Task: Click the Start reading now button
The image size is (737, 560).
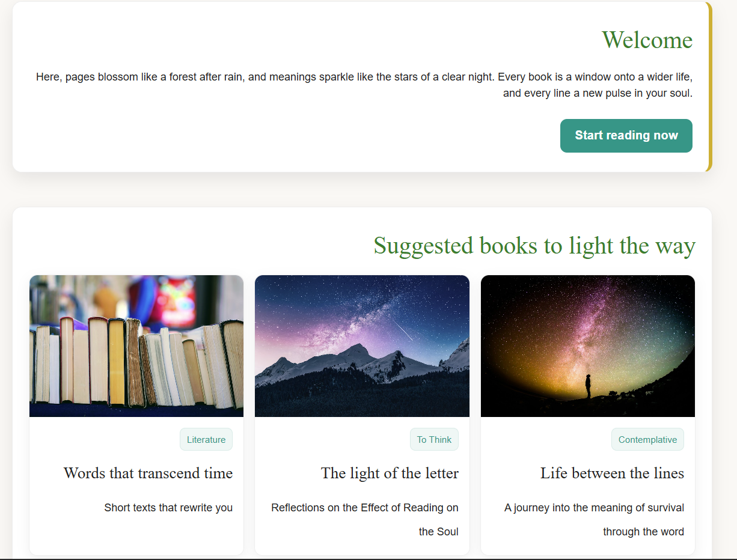Action: click(626, 136)
